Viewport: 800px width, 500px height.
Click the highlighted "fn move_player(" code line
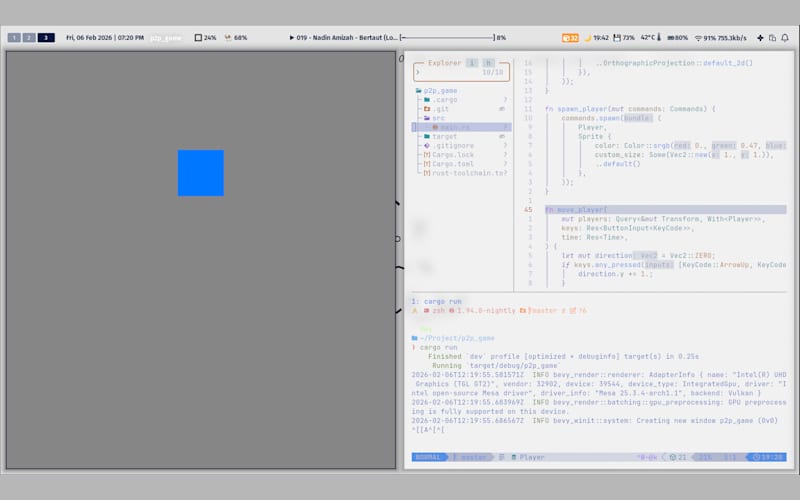665,210
